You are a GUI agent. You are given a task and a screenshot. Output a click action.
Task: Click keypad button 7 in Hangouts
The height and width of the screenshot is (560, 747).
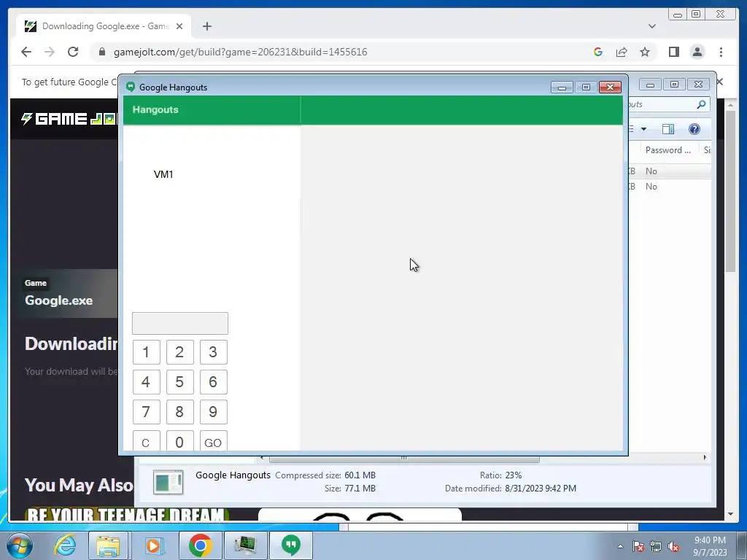(x=146, y=412)
